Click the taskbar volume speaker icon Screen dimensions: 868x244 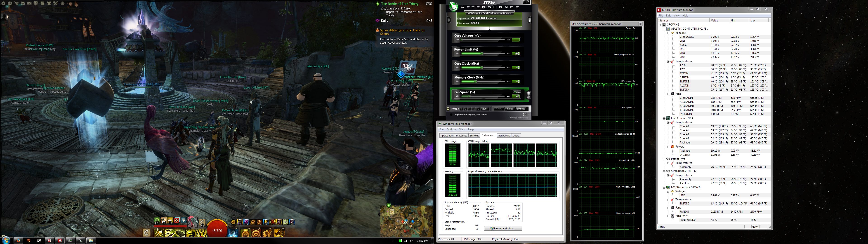(x=411, y=241)
